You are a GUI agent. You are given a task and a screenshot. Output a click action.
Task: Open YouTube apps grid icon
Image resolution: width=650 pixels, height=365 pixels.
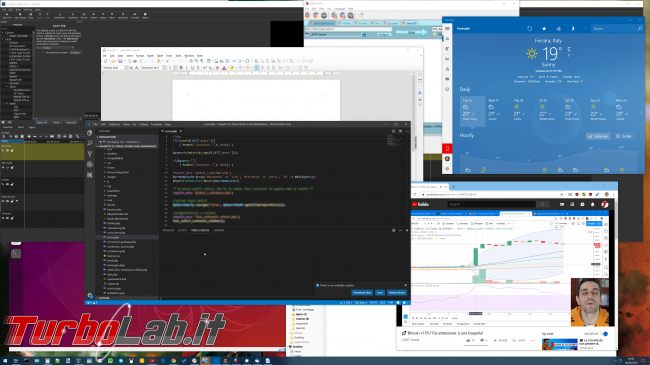coord(572,204)
